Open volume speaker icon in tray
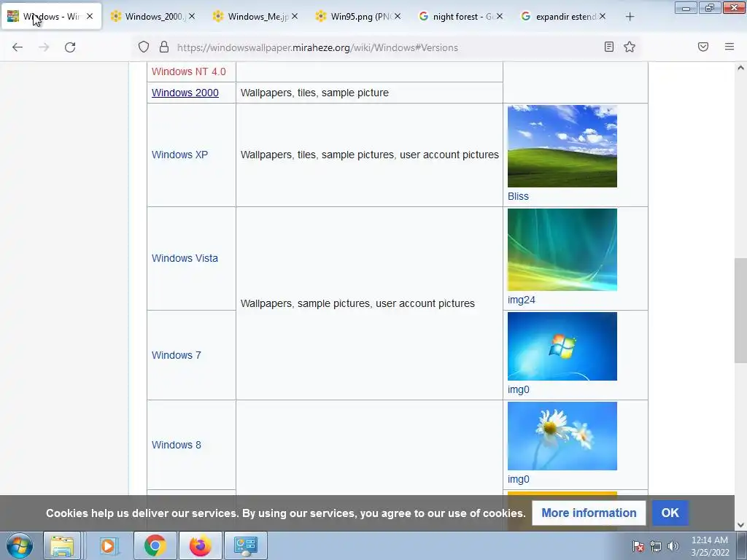 (x=673, y=546)
